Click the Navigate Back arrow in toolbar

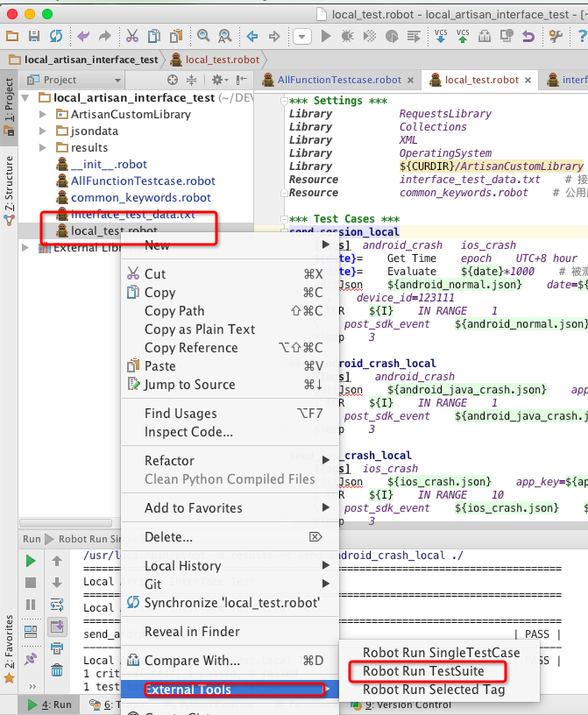tap(252, 36)
